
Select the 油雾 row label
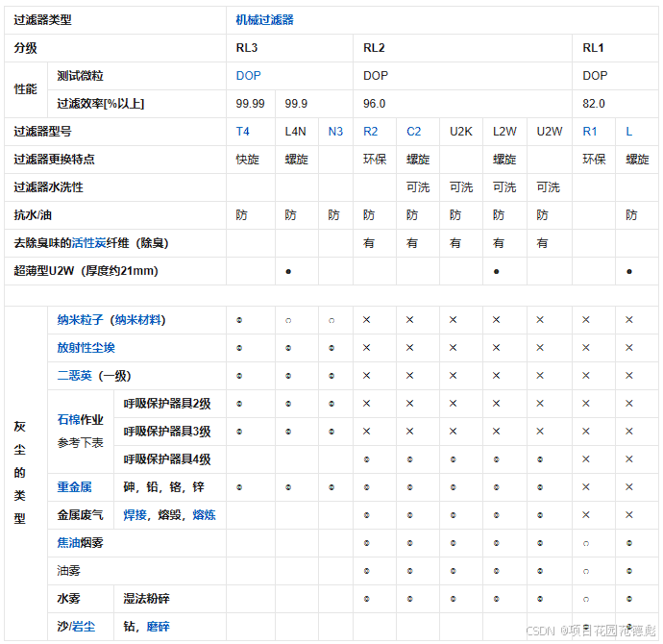68,571
